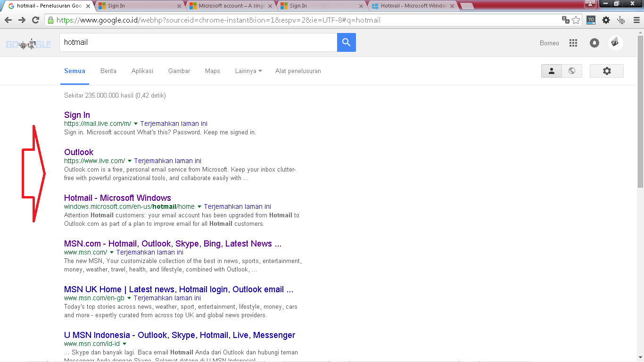Click the browser forward arrow
The width and height of the screenshot is (644, 362).
click(22, 20)
